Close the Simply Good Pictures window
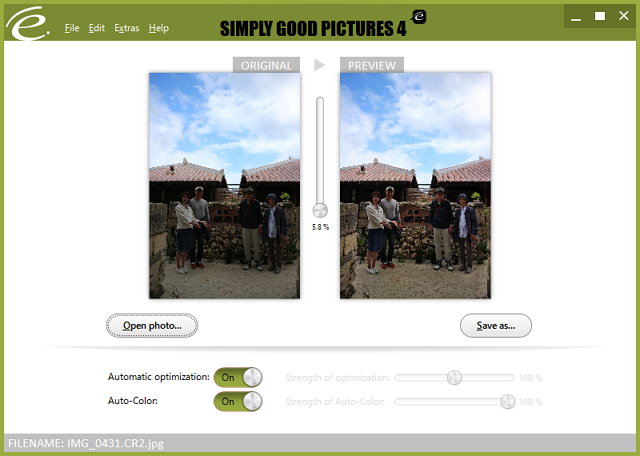 [623, 16]
